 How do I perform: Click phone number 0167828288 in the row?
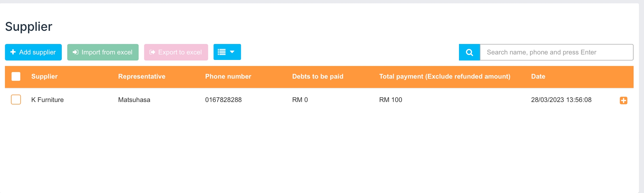pyautogui.click(x=223, y=100)
